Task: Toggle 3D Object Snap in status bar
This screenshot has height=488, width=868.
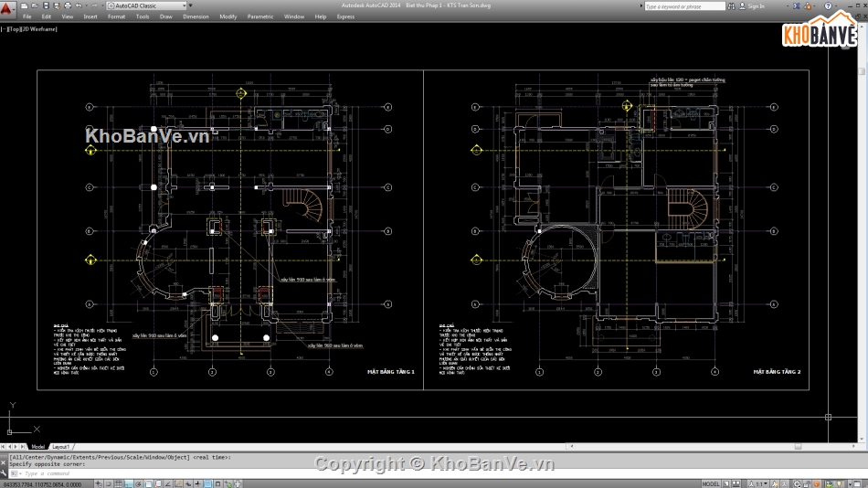Action: click(158, 483)
